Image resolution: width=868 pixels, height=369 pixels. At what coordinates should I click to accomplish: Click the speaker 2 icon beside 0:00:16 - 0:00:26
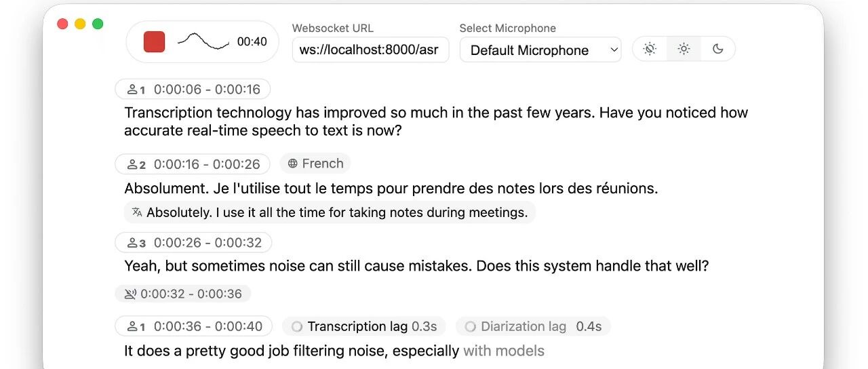[x=132, y=164]
